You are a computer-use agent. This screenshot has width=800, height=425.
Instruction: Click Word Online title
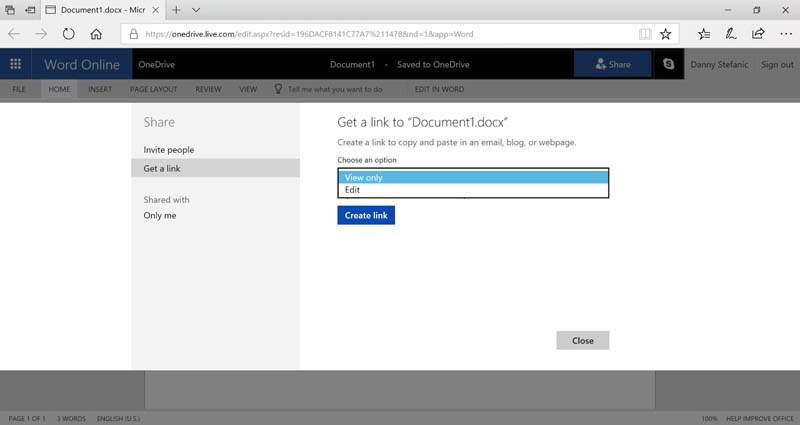coord(82,64)
